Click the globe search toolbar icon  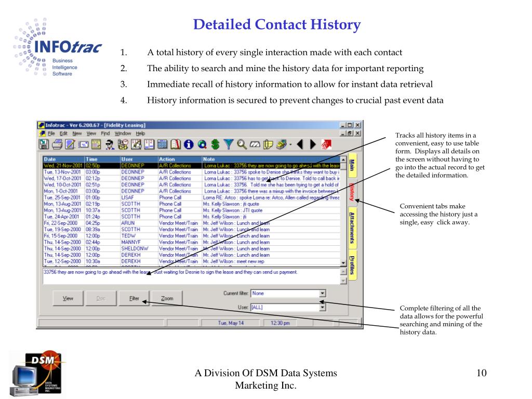tap(202, 145)
